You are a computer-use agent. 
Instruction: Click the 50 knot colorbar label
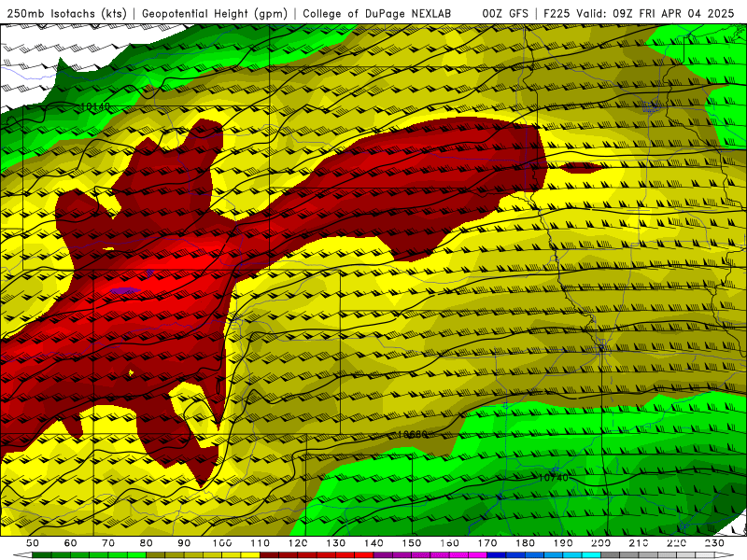point(33,543)
